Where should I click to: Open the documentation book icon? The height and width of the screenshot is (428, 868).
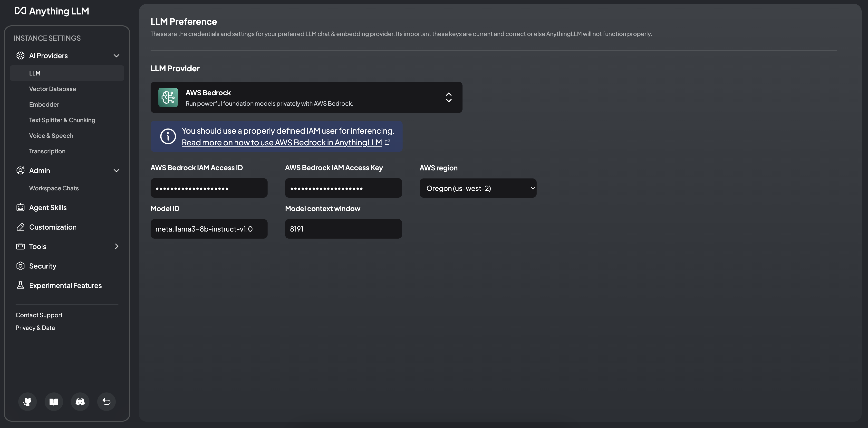click(x=54, y=402)
